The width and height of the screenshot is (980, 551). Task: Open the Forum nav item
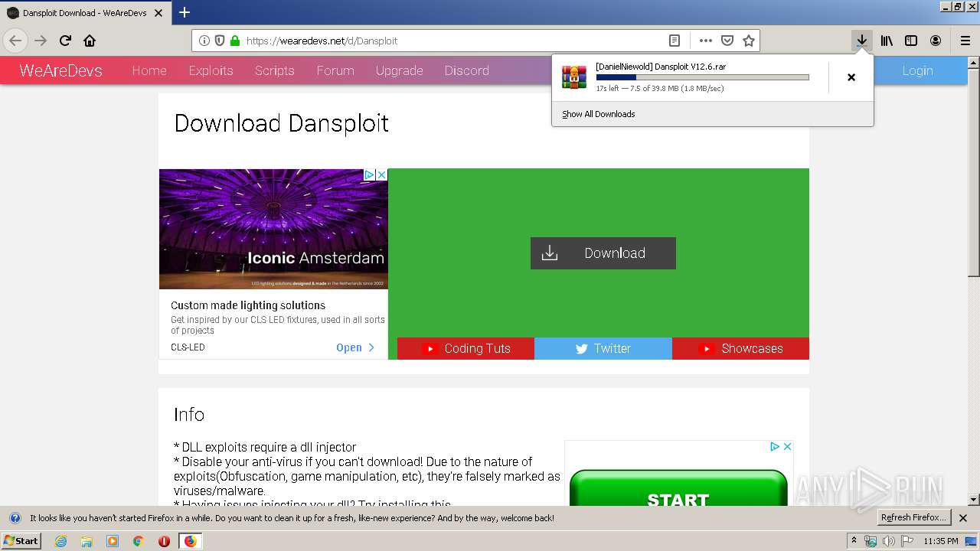click(x=335, y=70)
